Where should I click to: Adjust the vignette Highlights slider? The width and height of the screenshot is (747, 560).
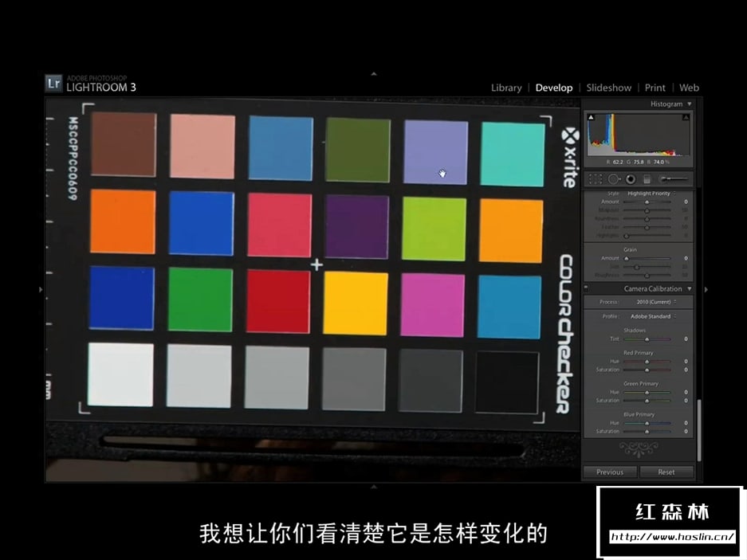point(647,235)
